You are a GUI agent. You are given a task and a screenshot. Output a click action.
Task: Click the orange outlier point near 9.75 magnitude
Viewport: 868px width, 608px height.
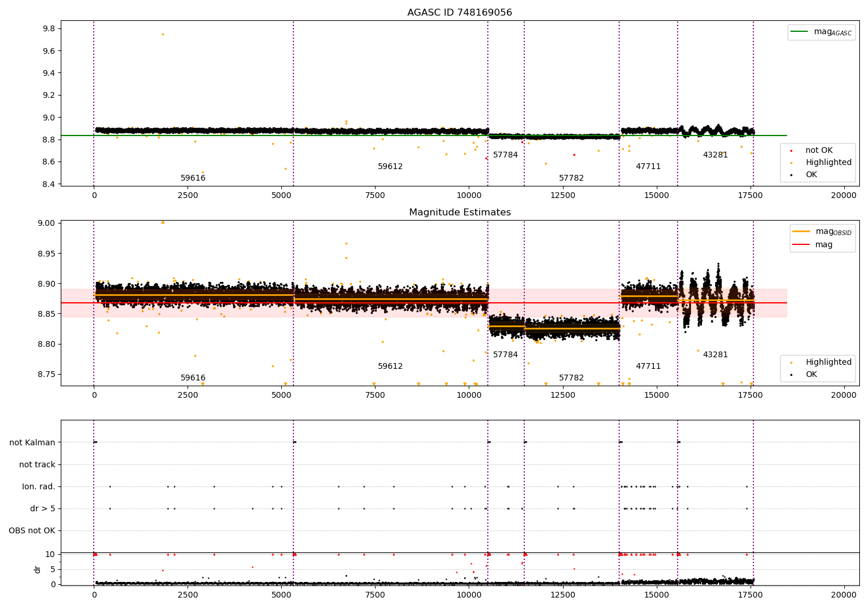click(x=163, y=34)
